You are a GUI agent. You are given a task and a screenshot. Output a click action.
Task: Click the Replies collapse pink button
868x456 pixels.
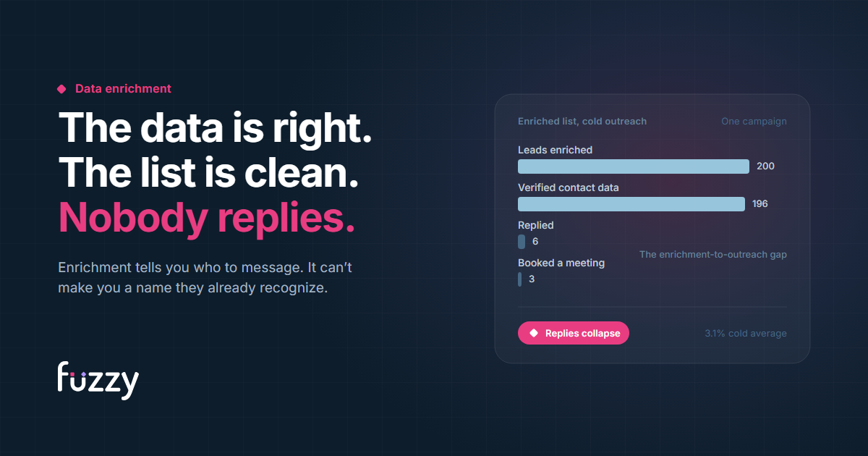tap(574, 333)
